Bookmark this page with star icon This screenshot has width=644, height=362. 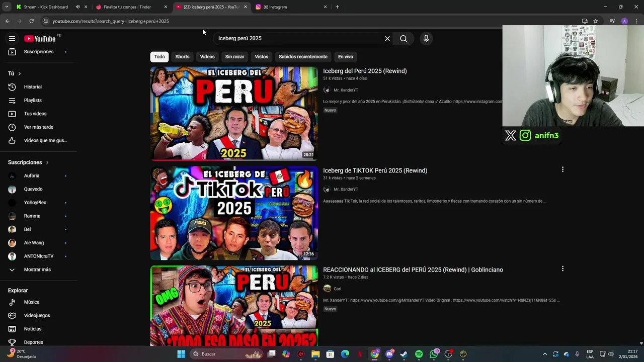click(x=596, y=21)
